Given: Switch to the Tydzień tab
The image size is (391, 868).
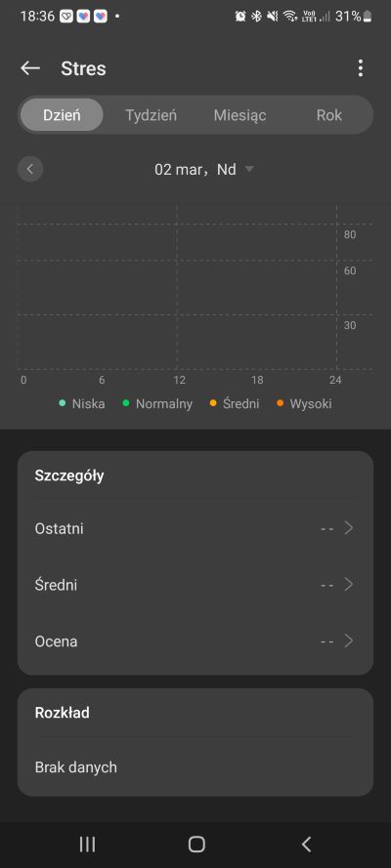Looking at the screenshot, I should click(x=151, y=115).
